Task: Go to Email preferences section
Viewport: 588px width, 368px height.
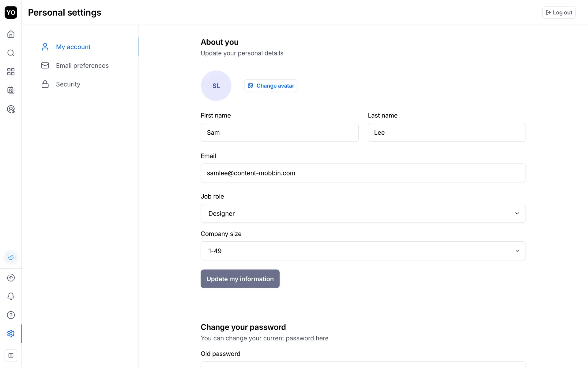Action: click(82, 66)
